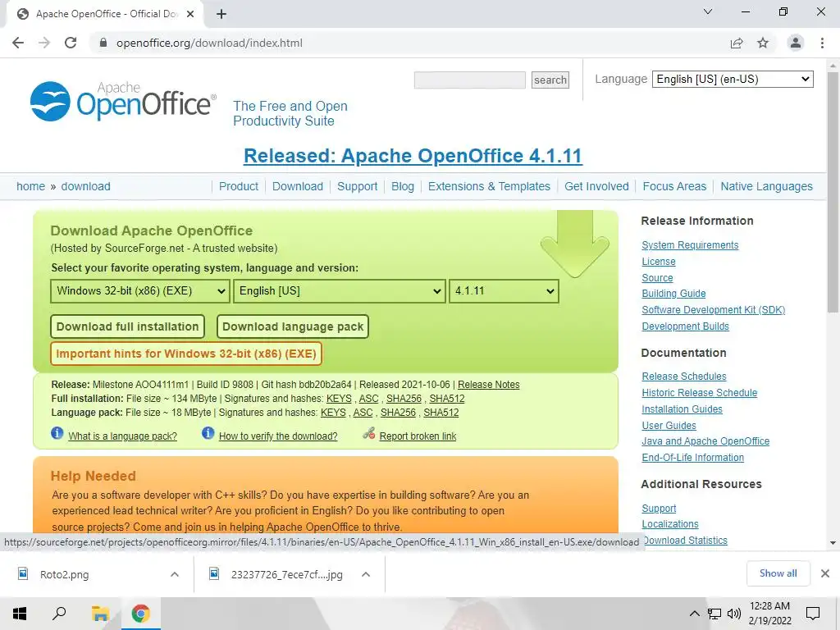Image resolution: width=840 pixels, height=630 pixels.
Task: Open the Released: Apache OpenOffice 4.1.11 headline link
Action: coord(413,156)
